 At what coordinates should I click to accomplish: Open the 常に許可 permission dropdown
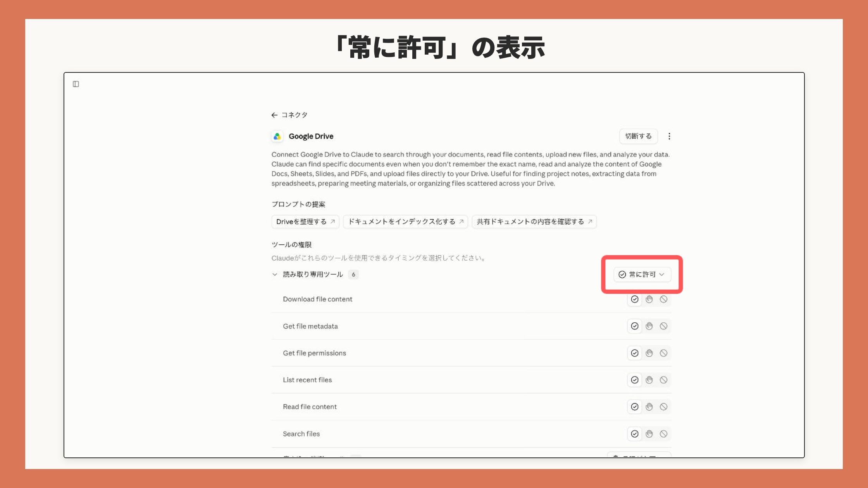(642, 275)
